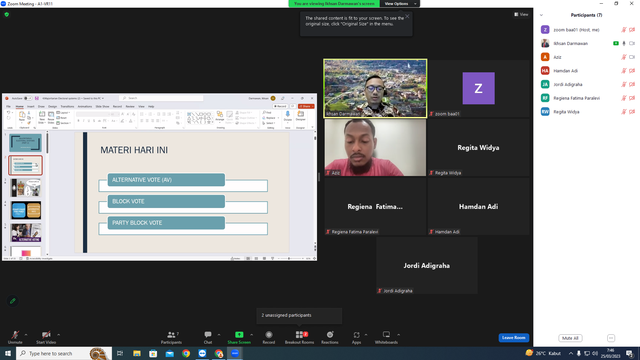This screenshot has height=360, width=640.
Task: Open File Explorer from the taskbar
Action: coord(137,353)
